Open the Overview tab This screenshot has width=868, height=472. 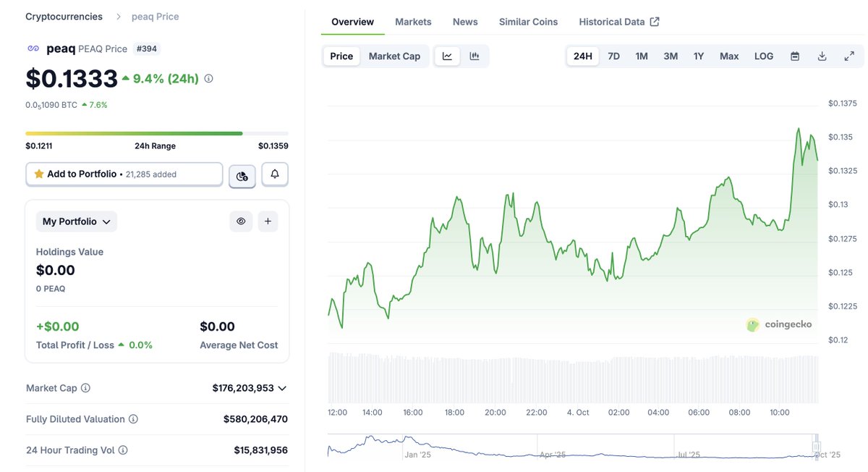[x=353, y=22]
